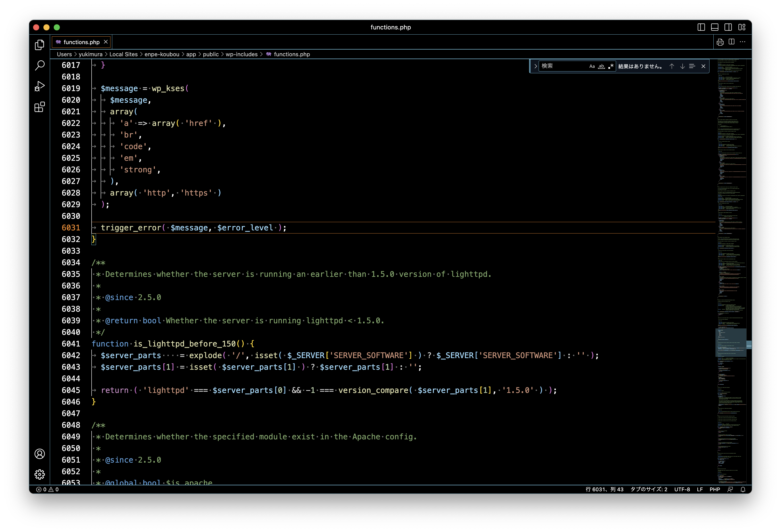Image resolution: width=781 pixels, height=532 pixels.
Task: Toggle Find in Selection icon
Action: click(692, 66)
